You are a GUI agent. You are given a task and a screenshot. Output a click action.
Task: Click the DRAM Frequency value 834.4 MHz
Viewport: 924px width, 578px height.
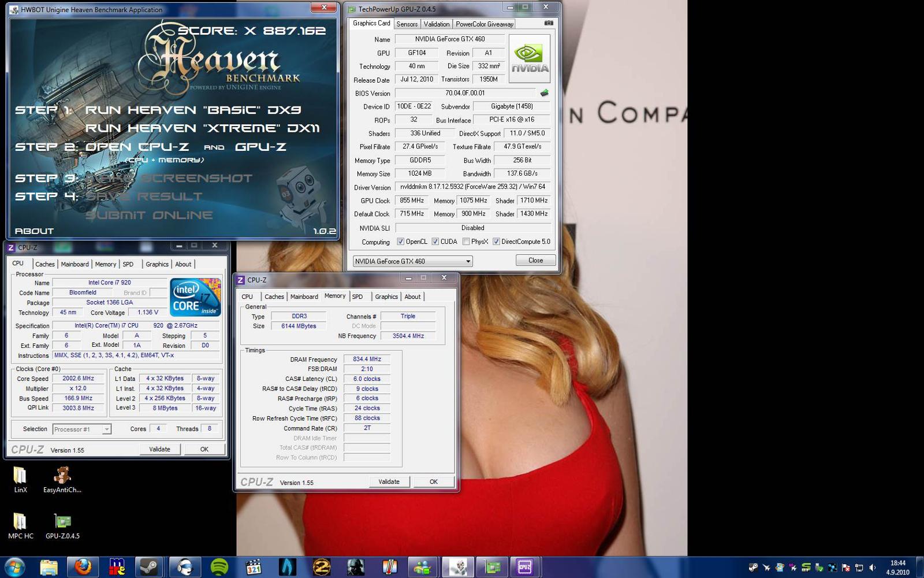367,359
